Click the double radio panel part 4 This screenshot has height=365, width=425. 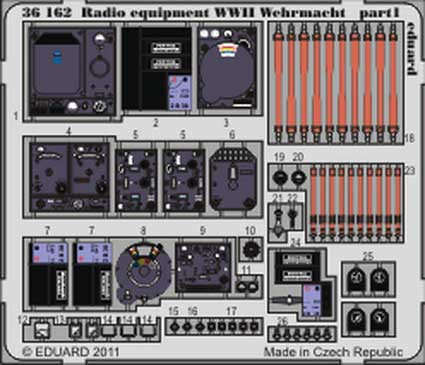click(x=69, y=177)
